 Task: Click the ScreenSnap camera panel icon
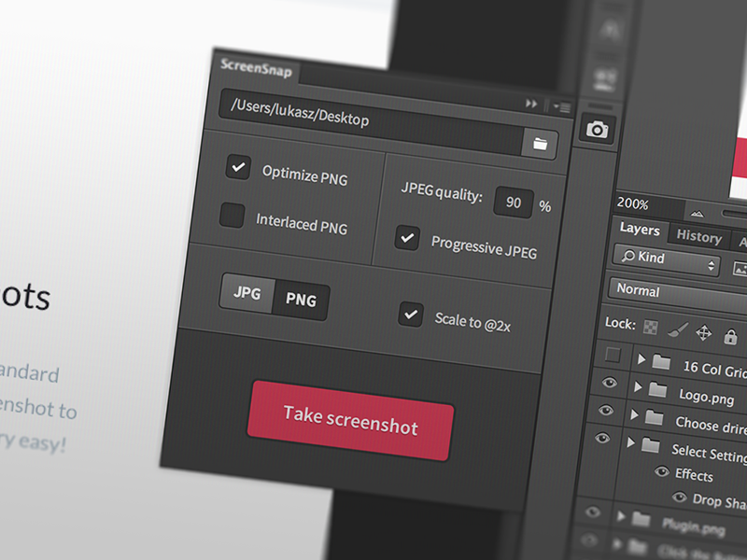(x=598, y=129)
